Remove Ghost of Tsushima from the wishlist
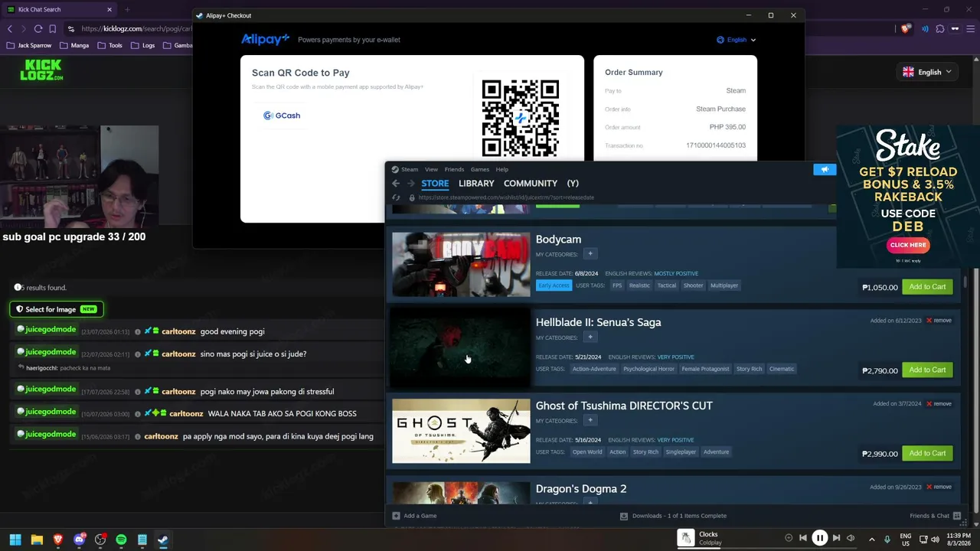The width and height of the screenshot is (980, 551). click(x=939, y=404)
